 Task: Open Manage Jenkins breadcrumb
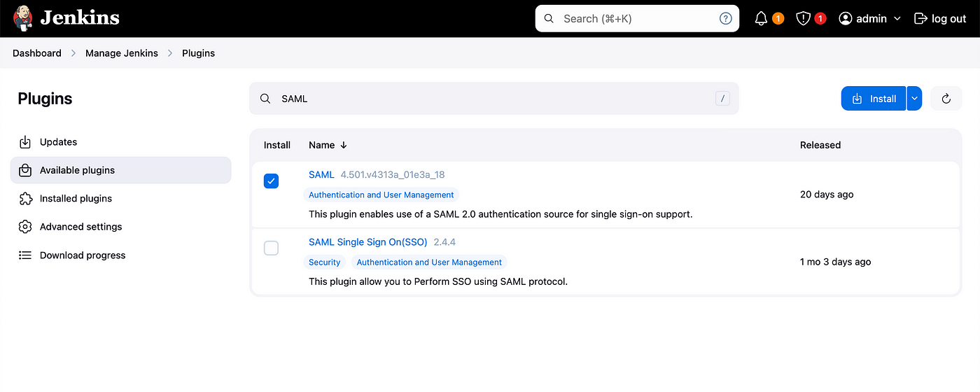pos(122,53)
